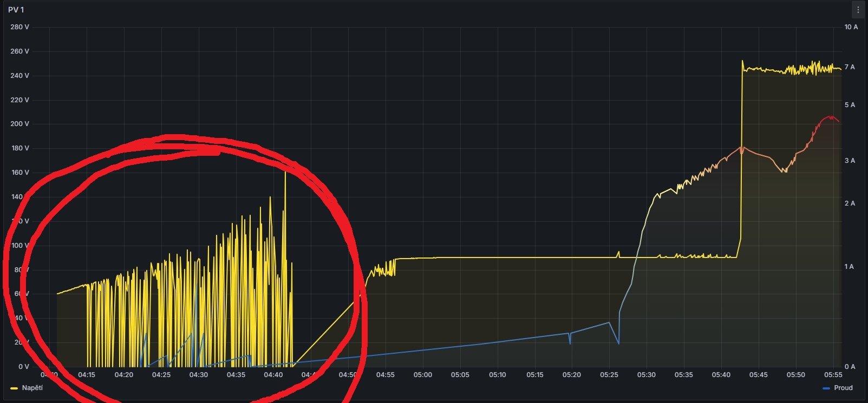Click the 05:35 time label
The image size is (868, 403).
pyautogui.click(x=684, y=375)
